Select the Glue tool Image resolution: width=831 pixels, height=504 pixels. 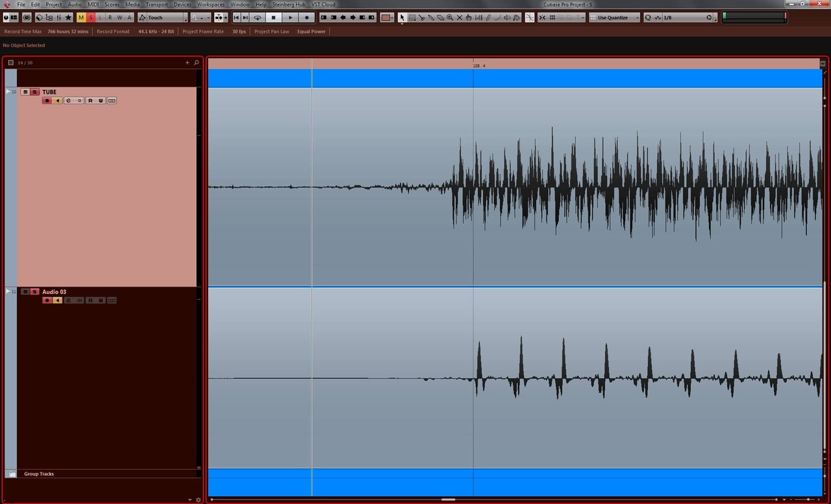(x=431, y=18)
